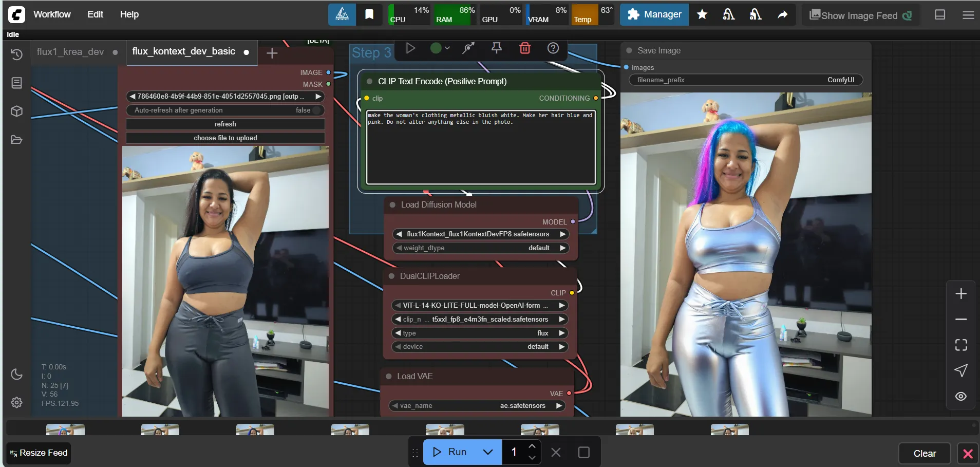The image size is (980, 467).
Task: Expand the Run button dropdown arrow
Action: (487, 452)
